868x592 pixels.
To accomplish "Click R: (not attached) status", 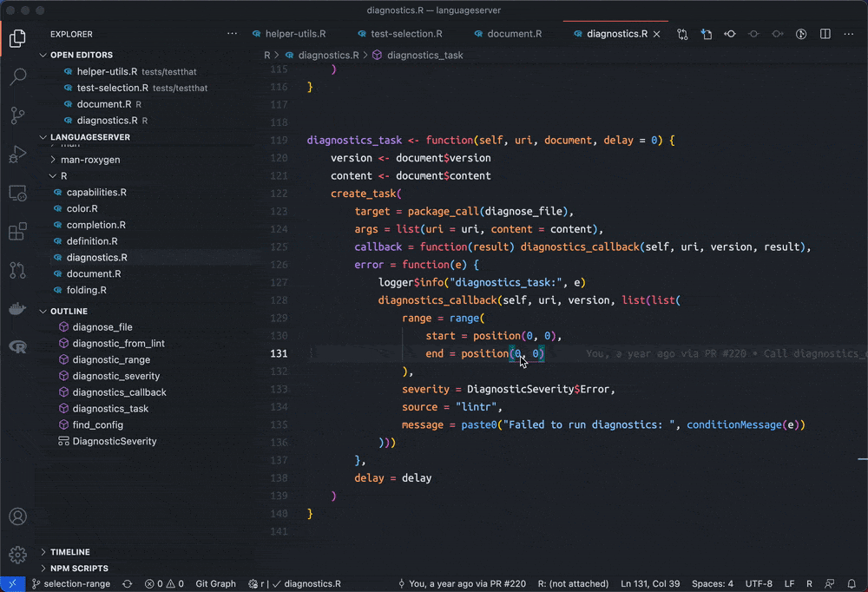I will (573, 583).
